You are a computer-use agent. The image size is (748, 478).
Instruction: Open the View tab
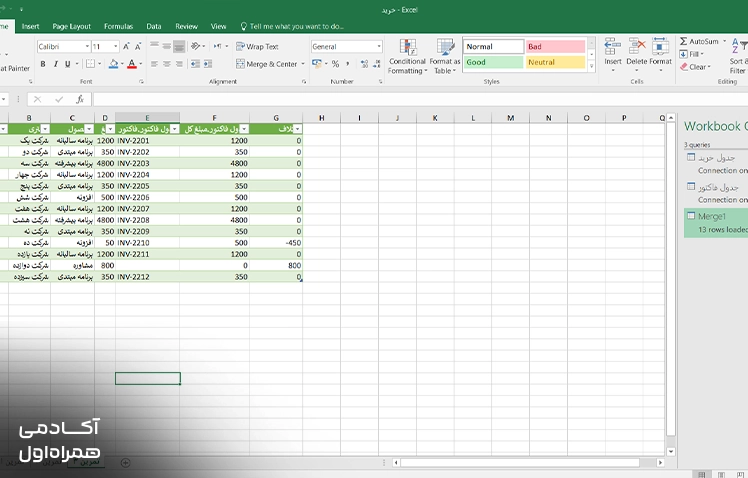coord(218,26)
